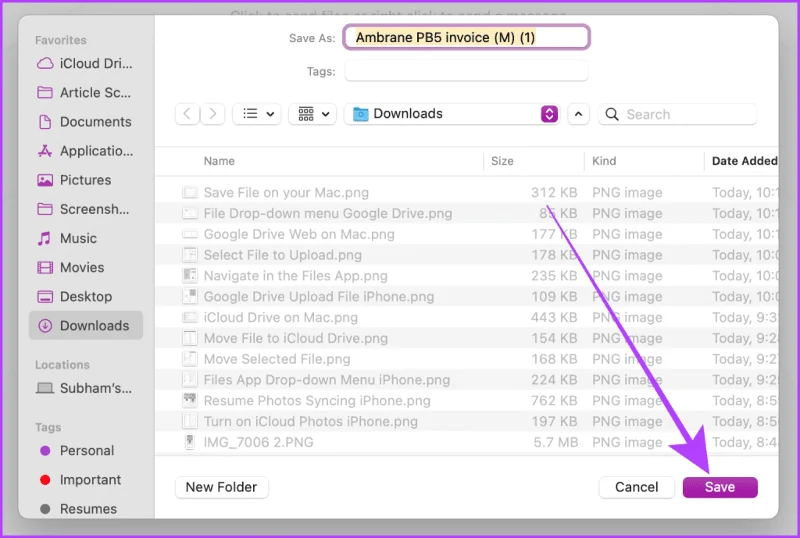This screenshot has height=538, width=800.
Task: Sort by the Name column header
Action: click(219, 161)
